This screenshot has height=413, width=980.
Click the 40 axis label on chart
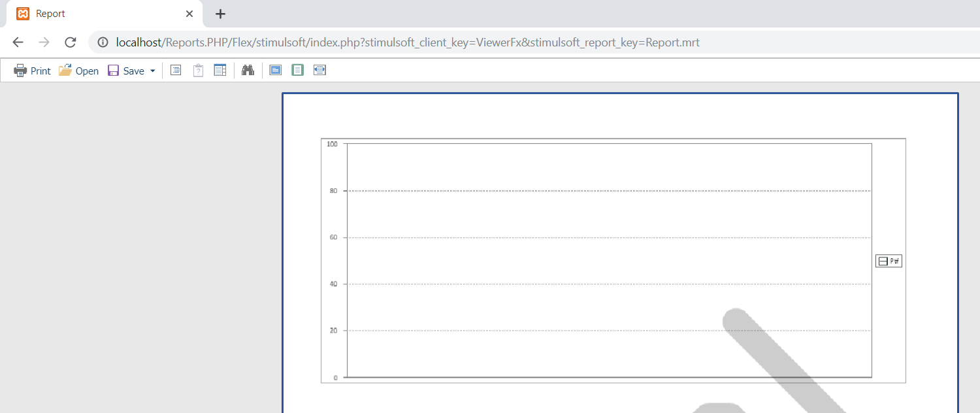[x=333, y=284]
